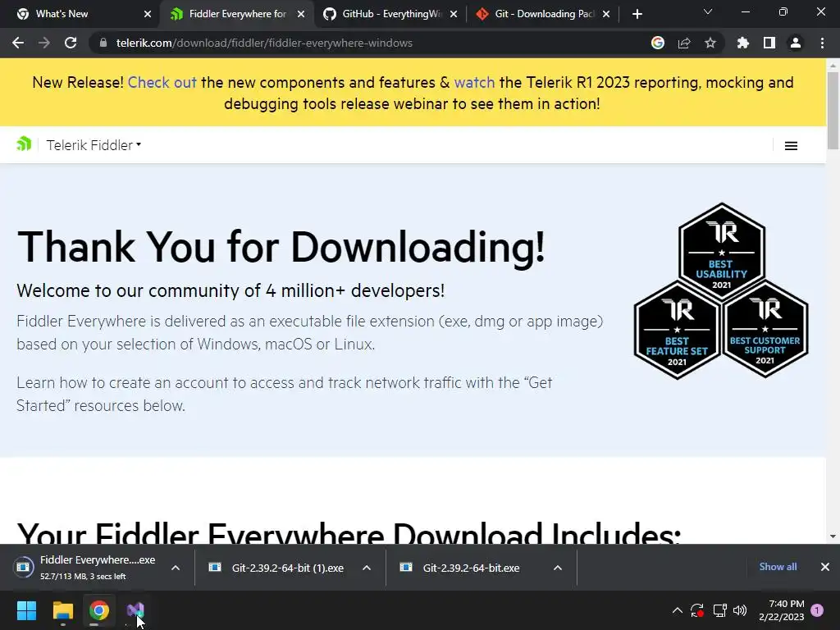Open network settings tray icon
The width and height of the screenshot is (840, 630).
point(719,610)
